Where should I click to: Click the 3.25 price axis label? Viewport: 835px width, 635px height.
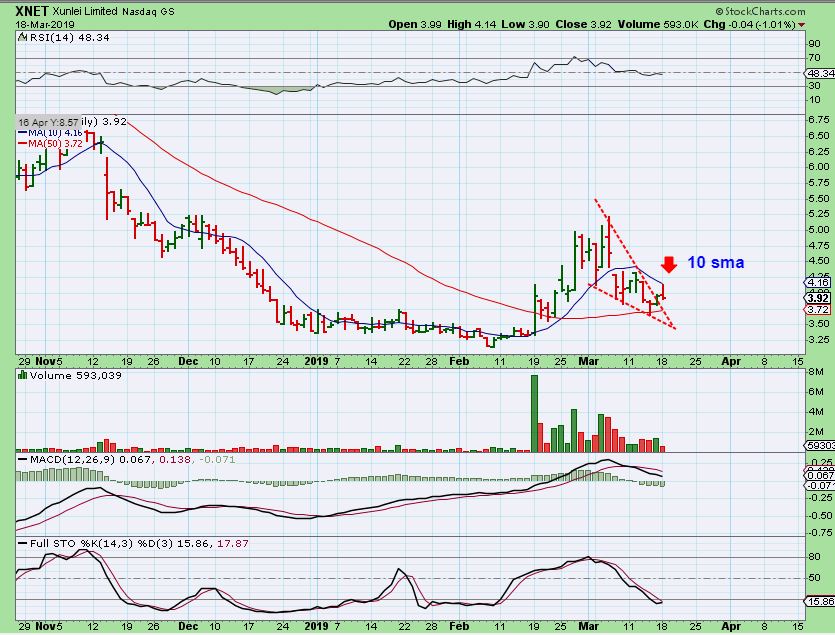818,339
